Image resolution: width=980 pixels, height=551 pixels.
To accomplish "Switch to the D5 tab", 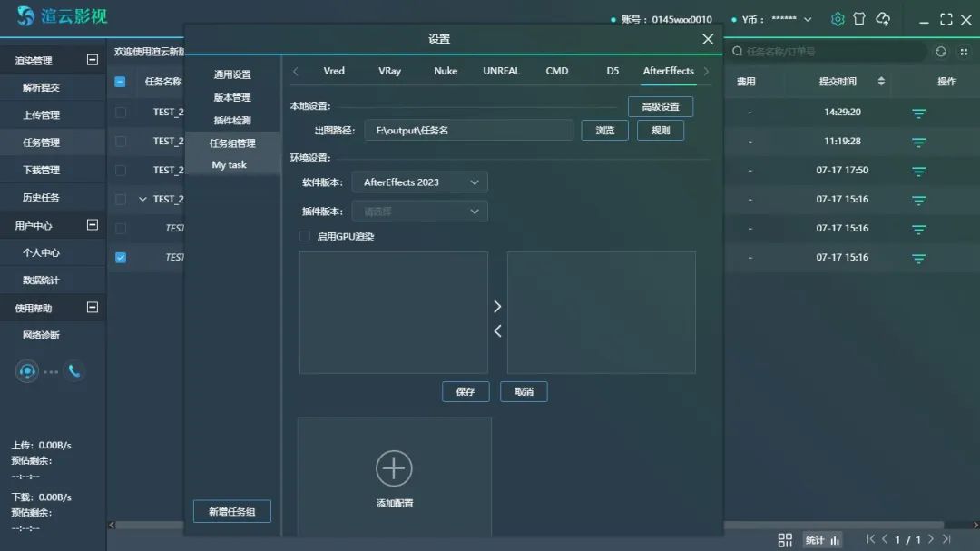I will [612, 71].
